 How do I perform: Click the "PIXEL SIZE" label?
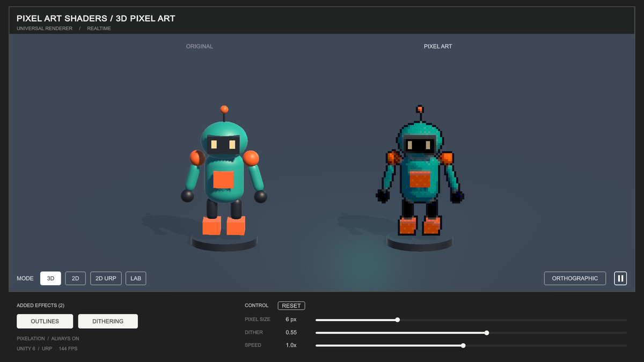click(x=258, y=320)
